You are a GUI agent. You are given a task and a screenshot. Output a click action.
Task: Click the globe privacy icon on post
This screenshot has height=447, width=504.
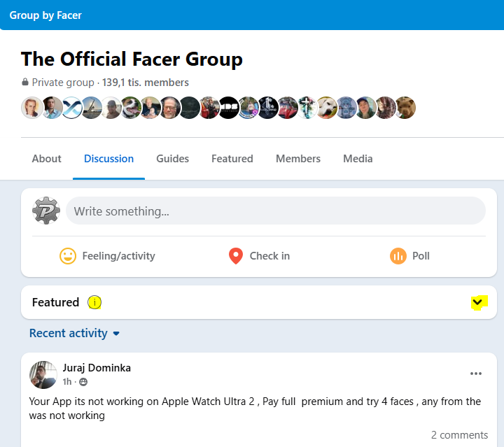(84, 382)
